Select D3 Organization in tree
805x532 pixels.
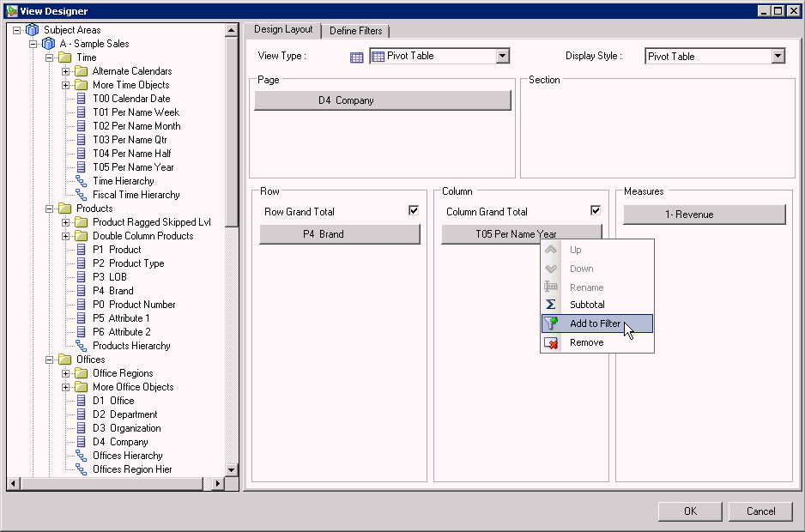(126, 428)
